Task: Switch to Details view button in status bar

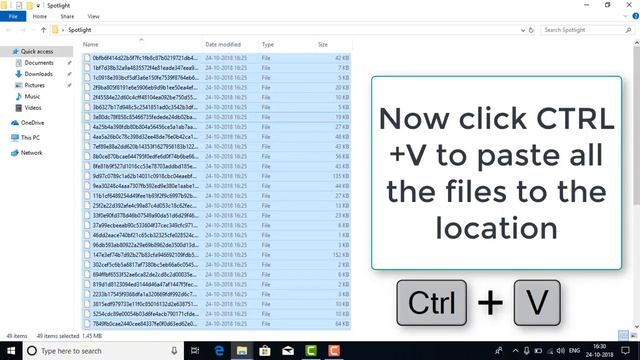Action: (623, 336)
